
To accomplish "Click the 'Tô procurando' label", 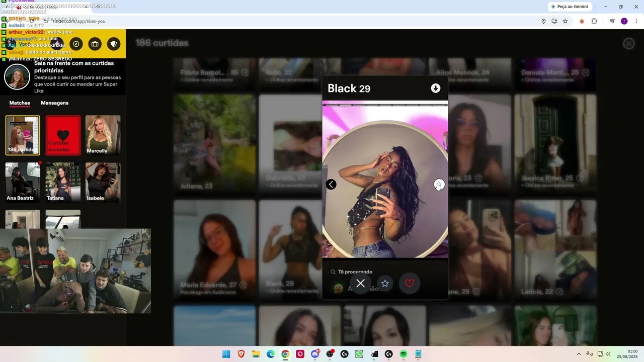I will click(355, 272).
